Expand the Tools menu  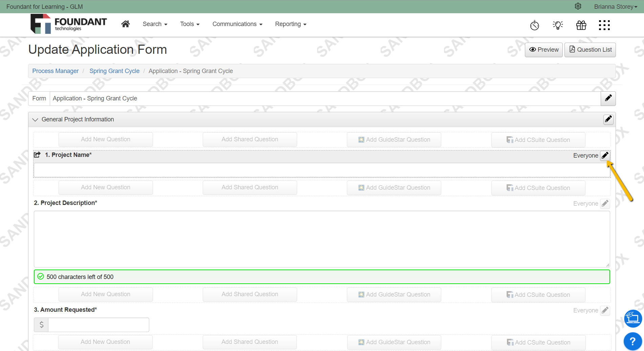point(190,24)
